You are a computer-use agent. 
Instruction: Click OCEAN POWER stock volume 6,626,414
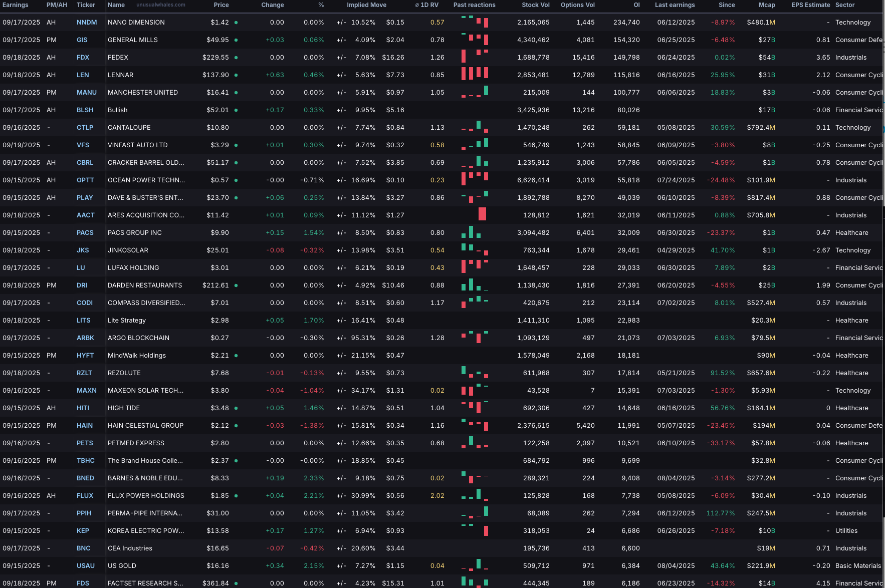point(533,180)
